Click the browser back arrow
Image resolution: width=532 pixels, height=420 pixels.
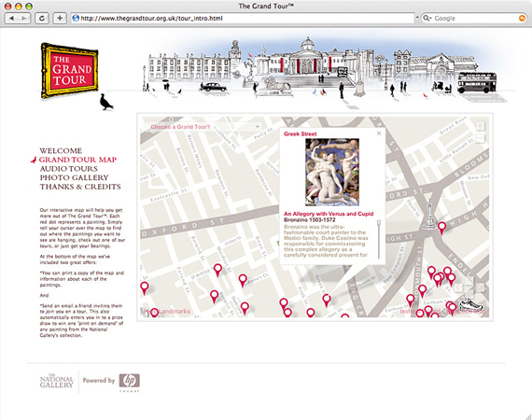(11, 19)
